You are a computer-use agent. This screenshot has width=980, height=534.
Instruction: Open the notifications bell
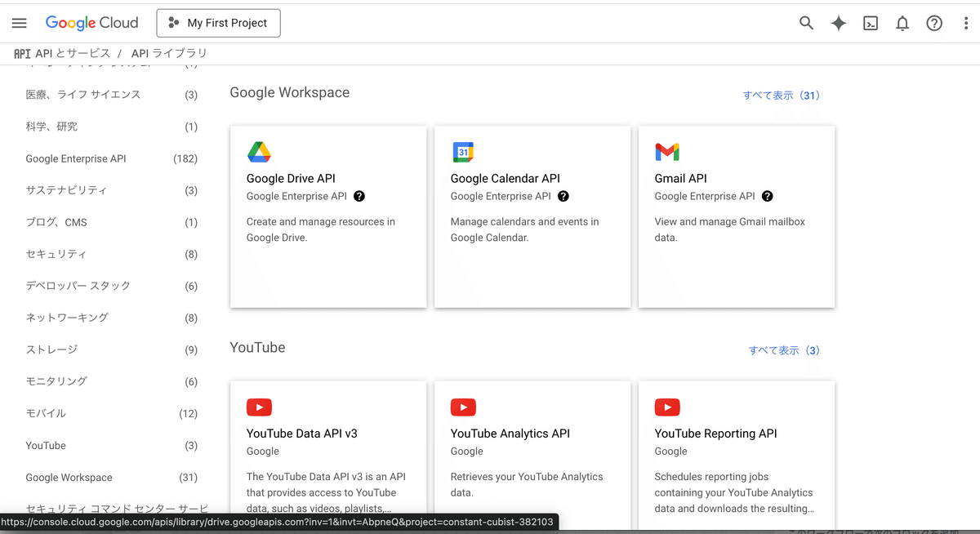click(x=902, y=23)
